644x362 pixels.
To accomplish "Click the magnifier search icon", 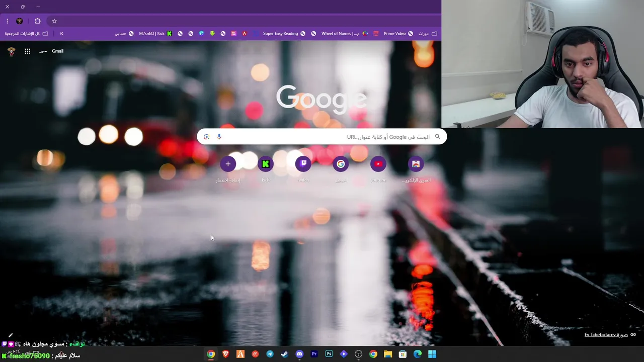I will point(438,137).
